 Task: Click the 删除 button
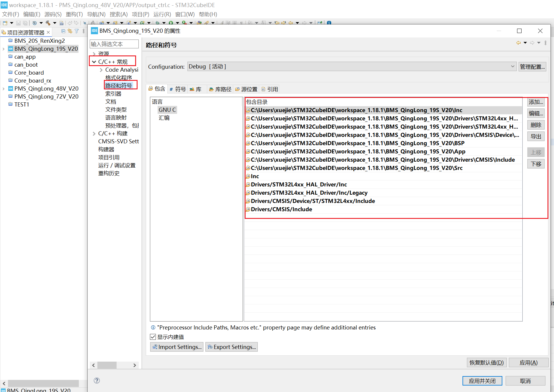tap(536, 125)
